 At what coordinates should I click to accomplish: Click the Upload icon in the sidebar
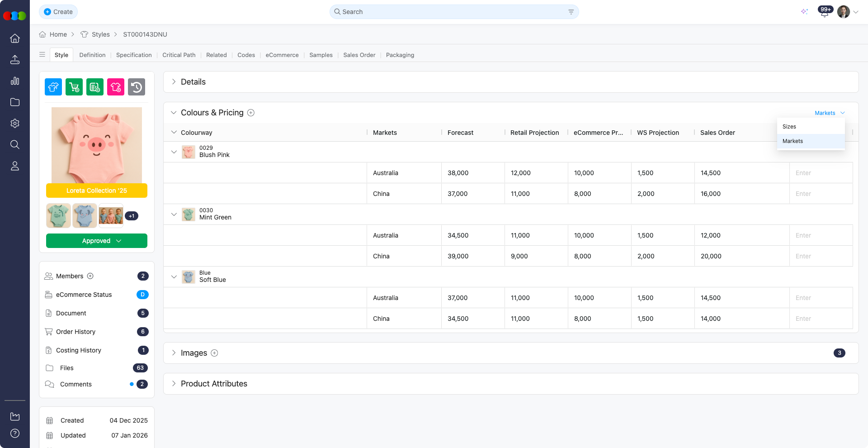(15, 60)
